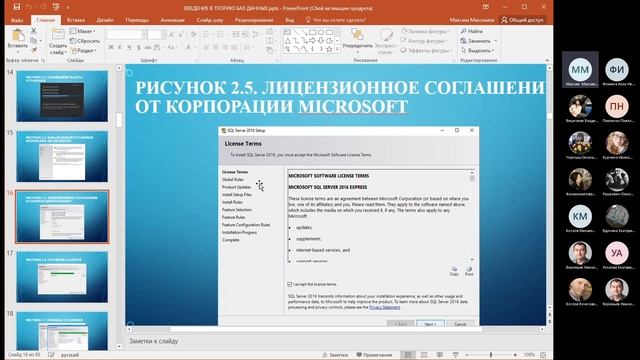Toggle the text shadow S button
This screenshot has height=360, width=640.
click(139, 48)
